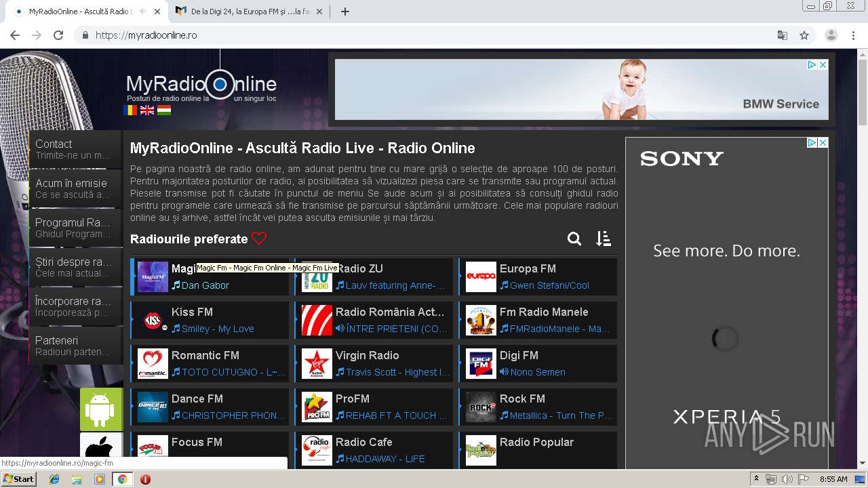868x488 pixels.
Task: Open the taskbar volume speaker icon
Action: pyautogui.click(x=787, y=479)
